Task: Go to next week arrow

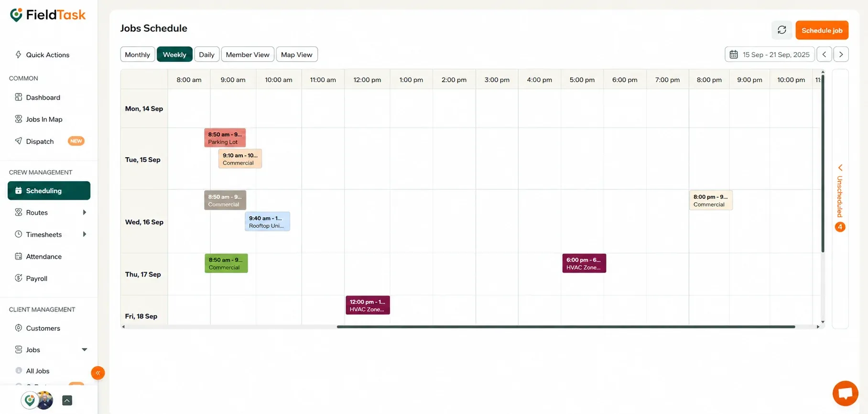Action: click(841, 54)
